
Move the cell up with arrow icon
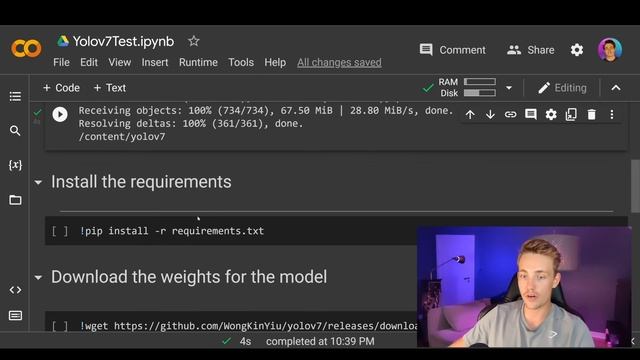[x=470, y=115]
